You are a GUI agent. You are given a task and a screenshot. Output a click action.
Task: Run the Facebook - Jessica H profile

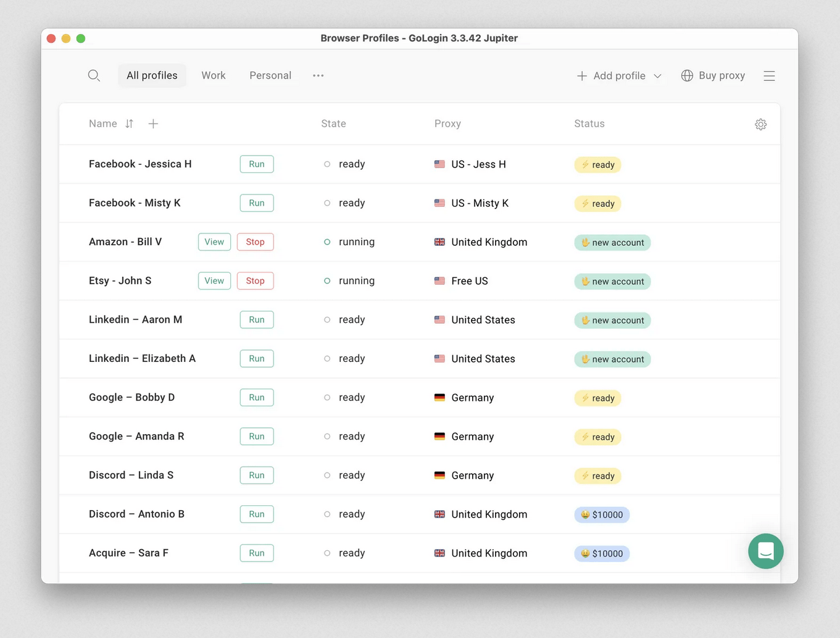coord(257,164)
